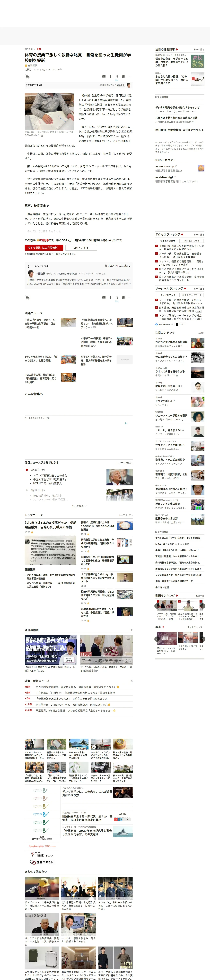The width and height of the screenshot is (210, 980).
Task: Open 高校思い出クリック series thumbnail
Action: 198,61
